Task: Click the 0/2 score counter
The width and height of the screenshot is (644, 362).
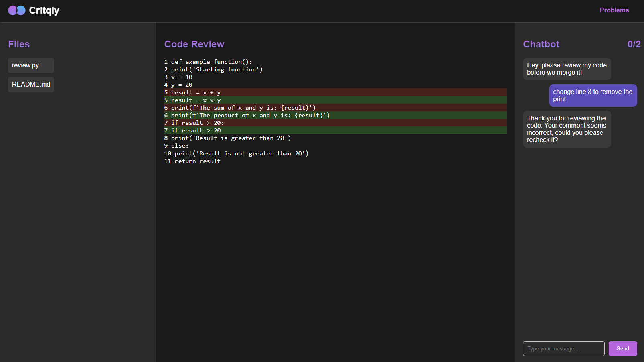Action: click(634, 44)
